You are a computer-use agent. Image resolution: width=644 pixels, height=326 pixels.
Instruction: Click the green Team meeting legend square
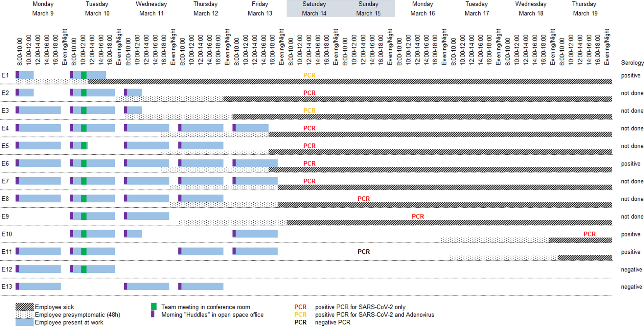coord(154,307)
